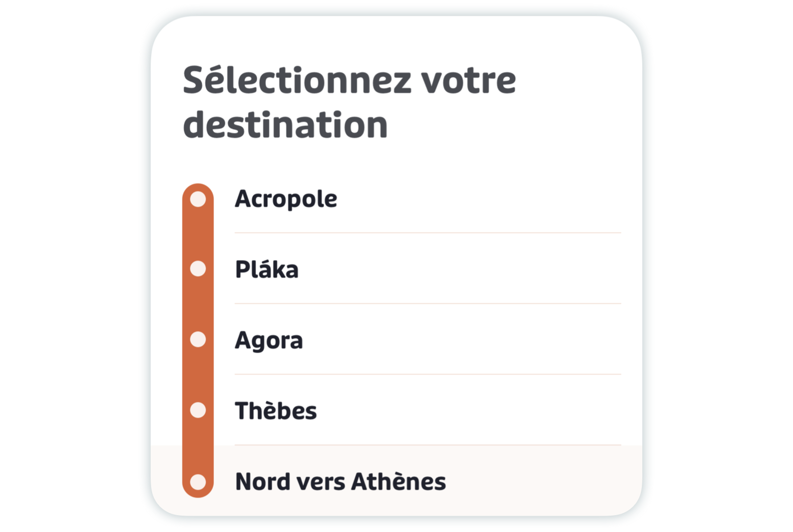Click the separator line under Thèbes
The width and height of the screenshot is (793, 532).
pos(428,445)
